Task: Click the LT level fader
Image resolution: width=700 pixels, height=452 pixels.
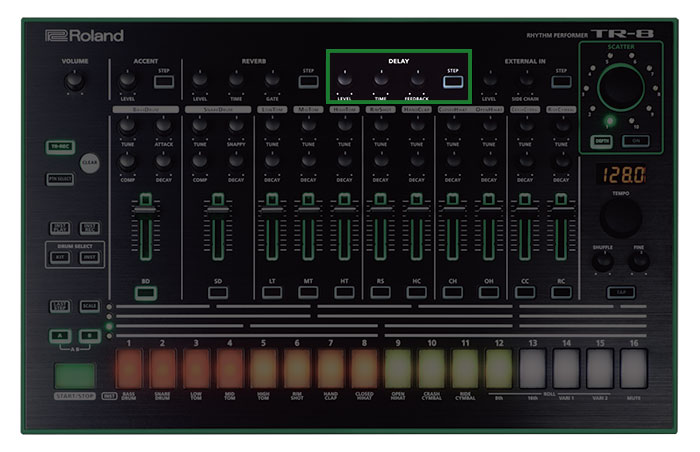Action: coord(272,209)
